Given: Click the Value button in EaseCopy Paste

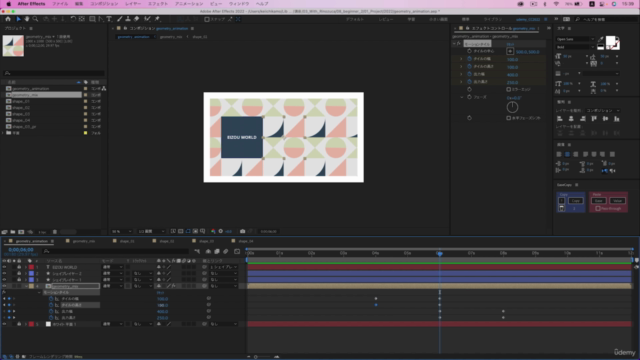Looking at the screenshot, I should [x=617, y=201].
